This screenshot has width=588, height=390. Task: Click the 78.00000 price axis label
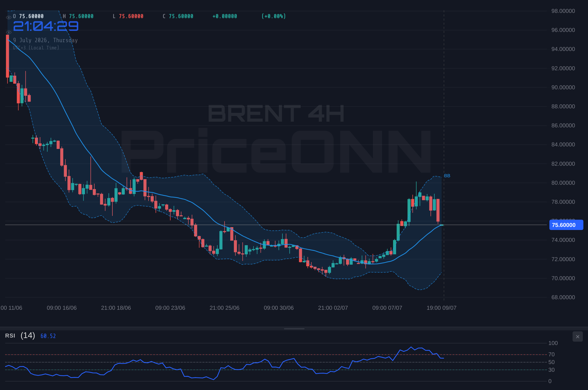563,202
